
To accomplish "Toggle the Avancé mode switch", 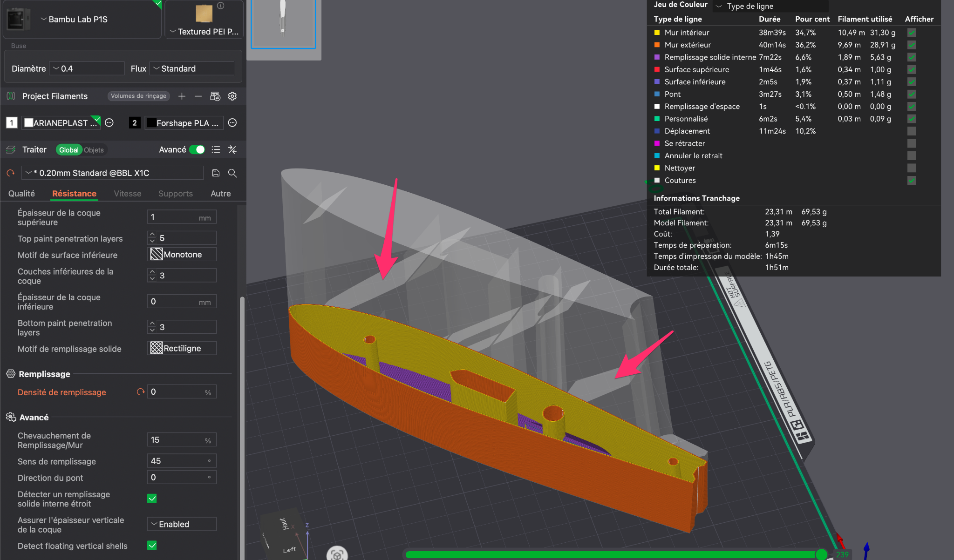I will 197,149.
